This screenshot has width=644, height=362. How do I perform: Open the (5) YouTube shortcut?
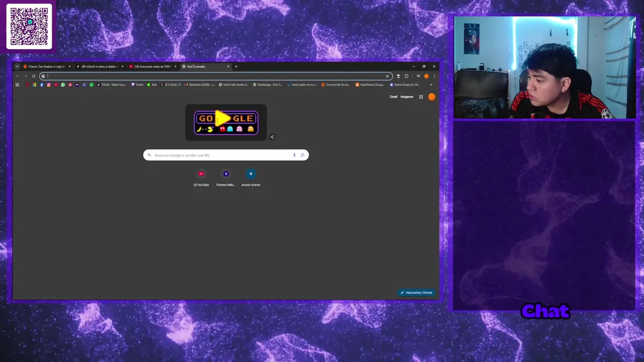tap(201, 177)
